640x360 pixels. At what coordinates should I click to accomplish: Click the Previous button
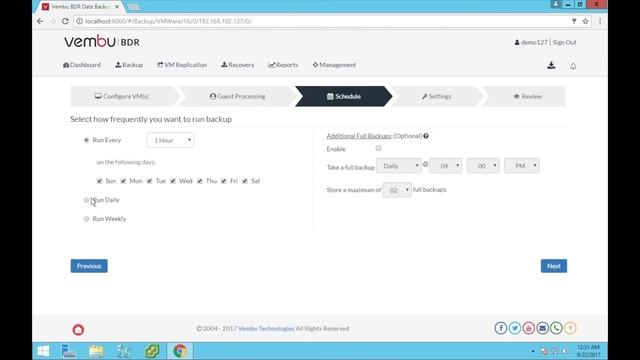click(x=89, y=266)
